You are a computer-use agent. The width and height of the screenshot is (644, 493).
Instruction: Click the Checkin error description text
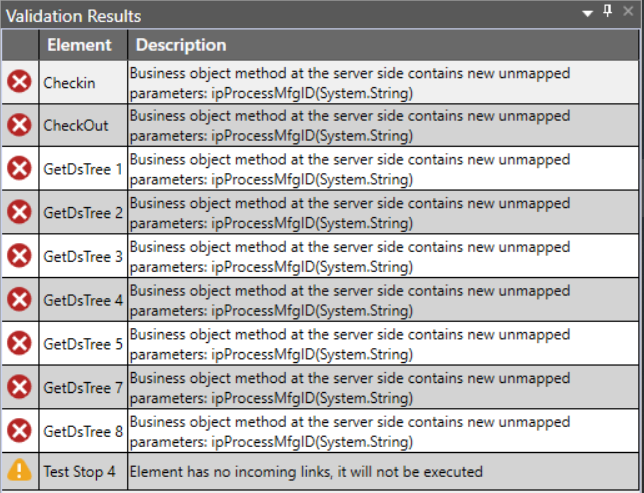pos(349,83)
